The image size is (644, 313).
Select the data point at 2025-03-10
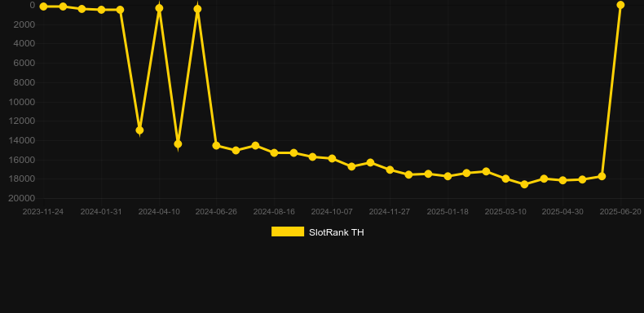[x=505, y=179]
